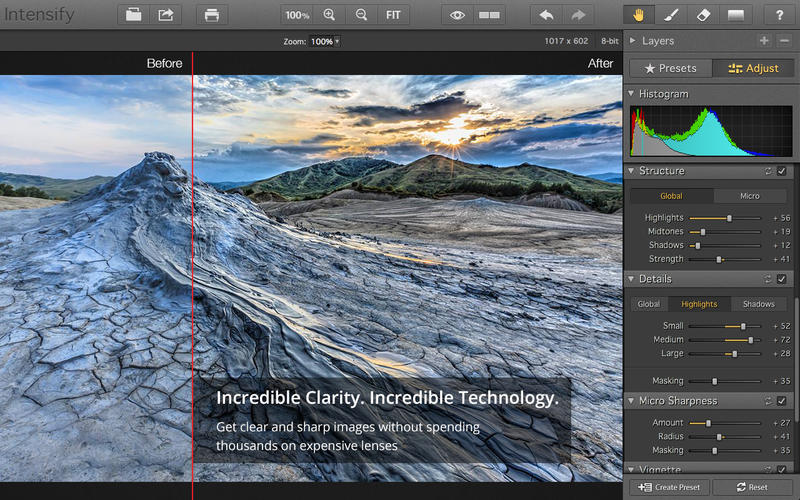
Task: Uncheck the Details panel checkbox
Action: click(782, 279)
